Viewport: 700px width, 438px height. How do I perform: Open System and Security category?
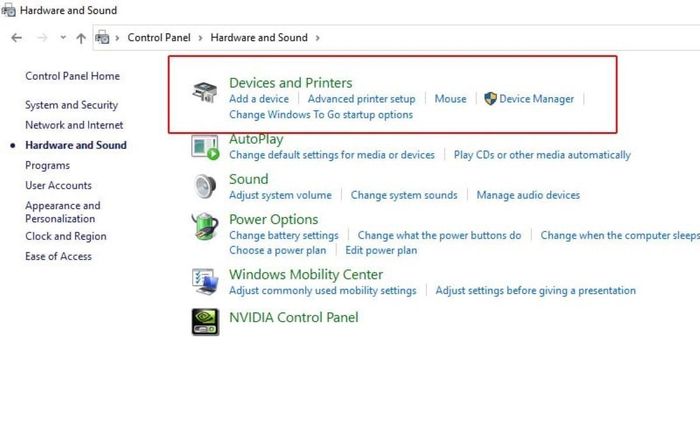click(x=71, y=105)
